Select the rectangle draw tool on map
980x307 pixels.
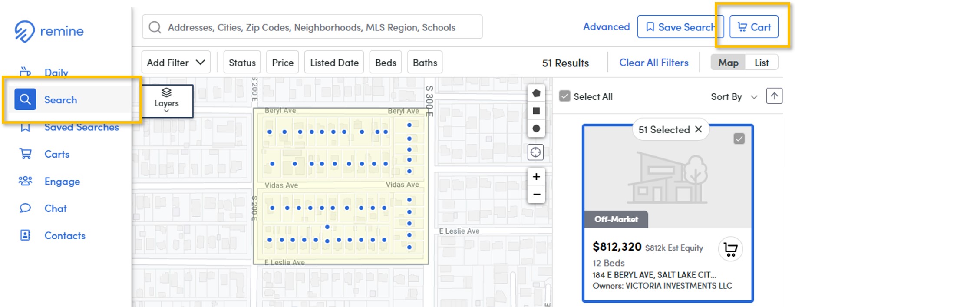(x=536, y=111)
